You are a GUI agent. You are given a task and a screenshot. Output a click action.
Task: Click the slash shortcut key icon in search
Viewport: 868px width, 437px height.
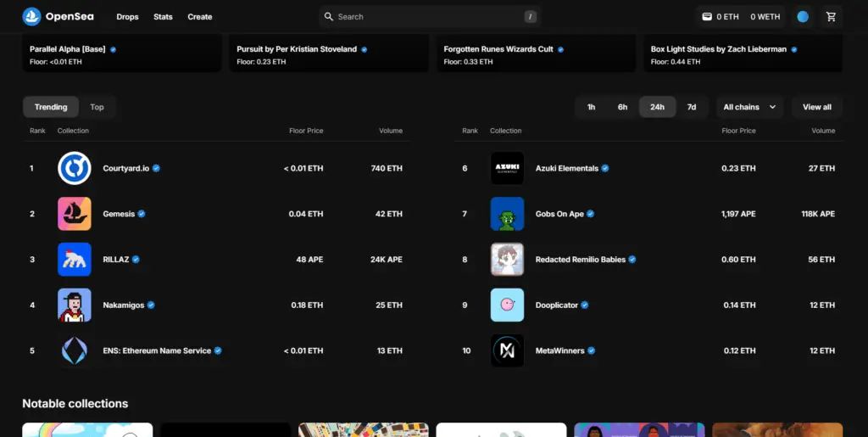click(x=531, y=17)
